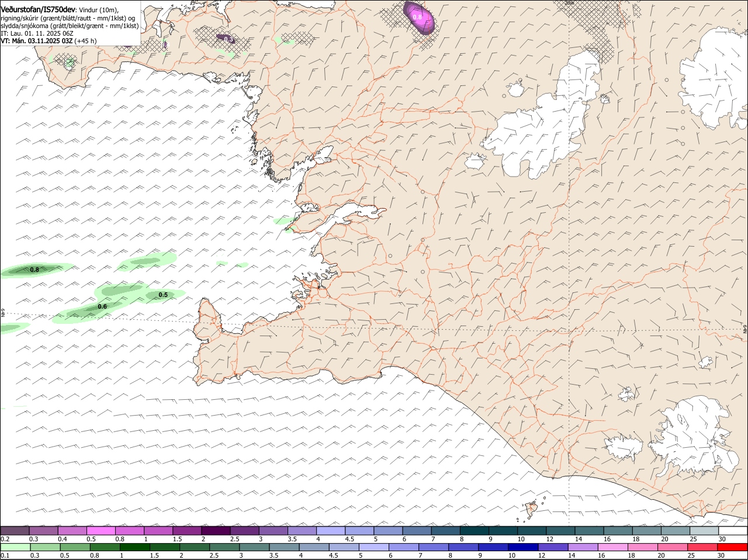Click the 0.6 label on the green rain band

click(x=102, y=306)
